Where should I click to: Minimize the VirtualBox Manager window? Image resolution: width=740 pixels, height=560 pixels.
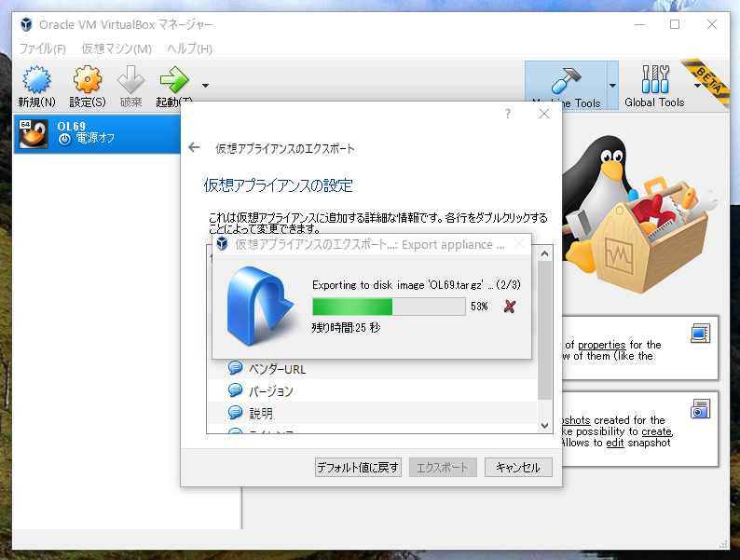[639, 24]
